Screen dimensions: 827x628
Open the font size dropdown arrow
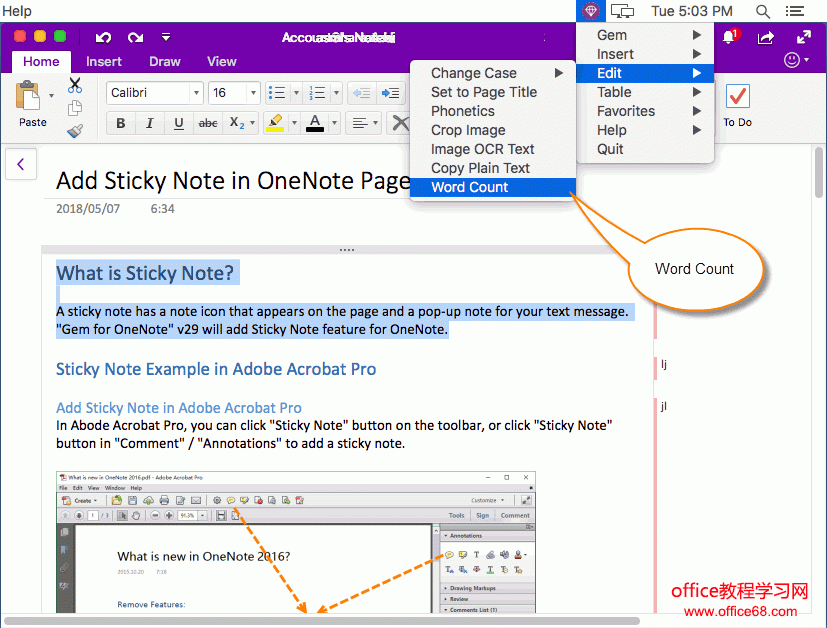pyautogui.click(x=254, y=93)
